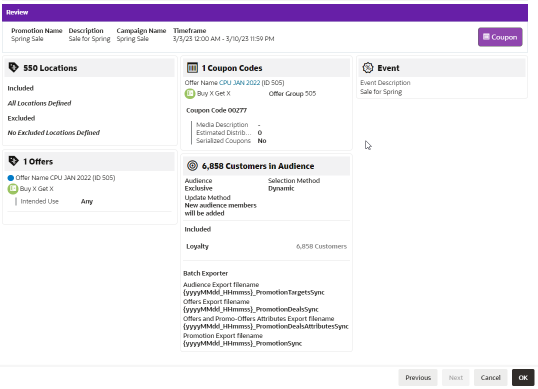Go back with the Previous button
The image size is (538, 389).
[x=418, y=377]
